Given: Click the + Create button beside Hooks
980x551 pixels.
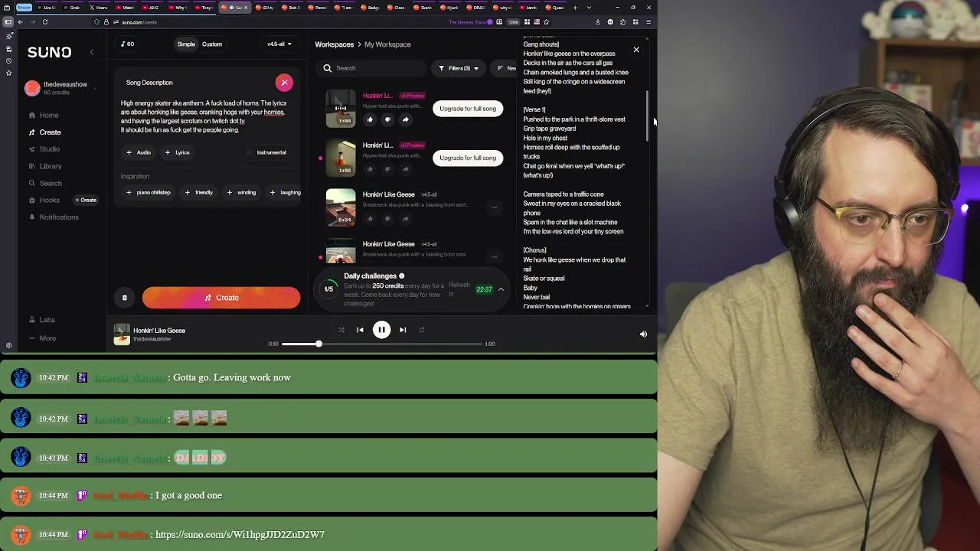Looking at the screenshot, I should click(86, 200).
